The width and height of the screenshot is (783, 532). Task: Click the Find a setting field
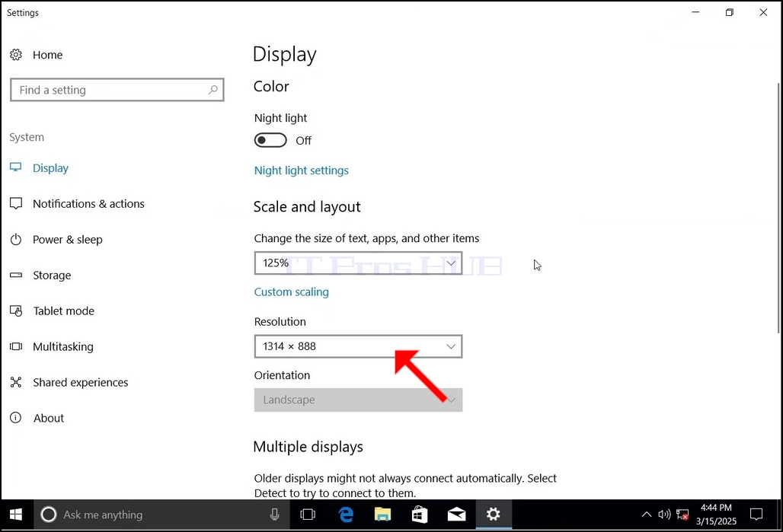[117, 90]
